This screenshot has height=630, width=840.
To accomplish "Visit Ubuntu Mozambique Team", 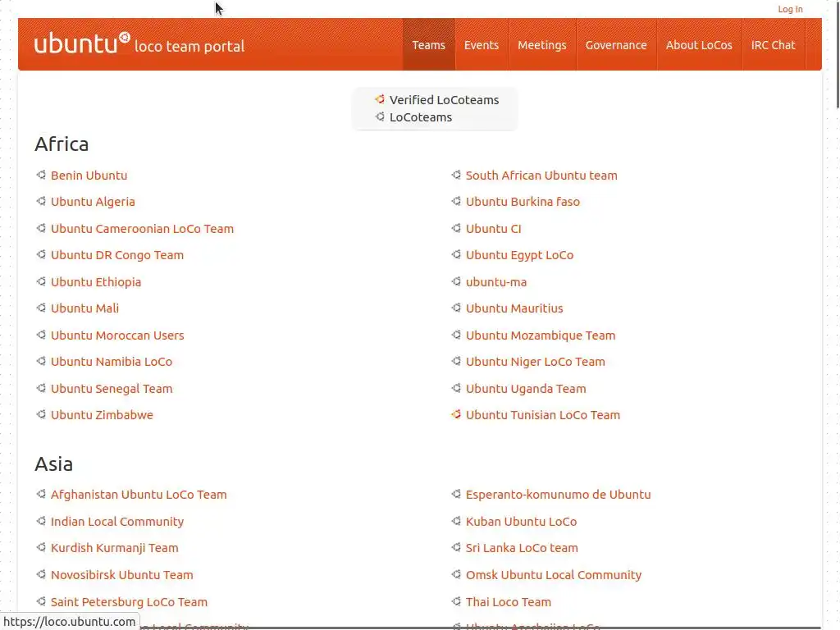I will point(540,335).
